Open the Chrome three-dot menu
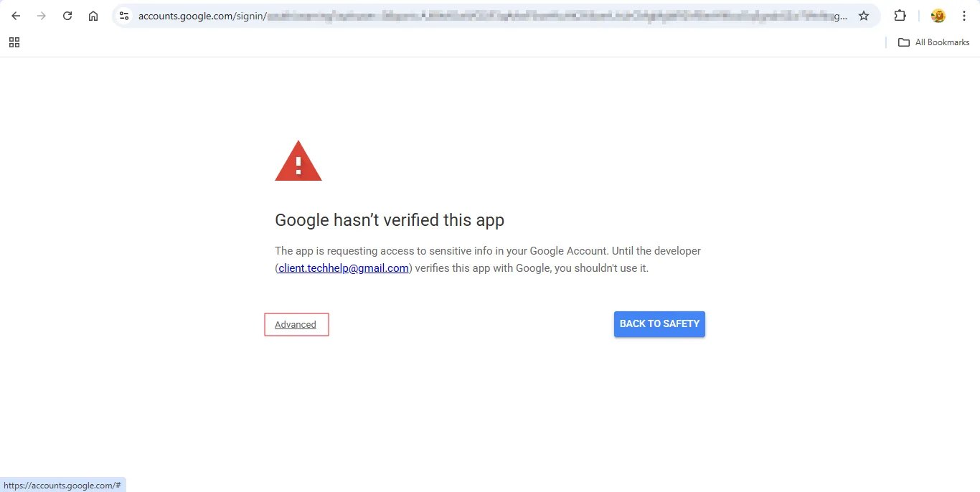Screen dimensions: 980x492 [964, 16]
